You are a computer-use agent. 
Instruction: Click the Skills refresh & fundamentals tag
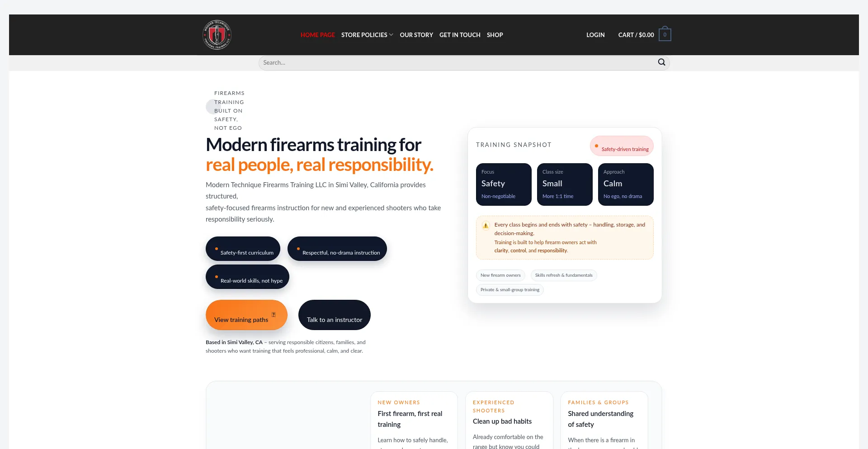(563, 275)
